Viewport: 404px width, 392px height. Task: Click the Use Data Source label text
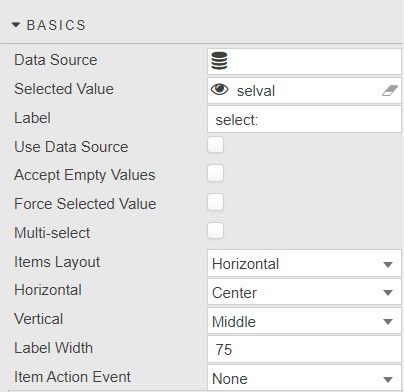71,147
